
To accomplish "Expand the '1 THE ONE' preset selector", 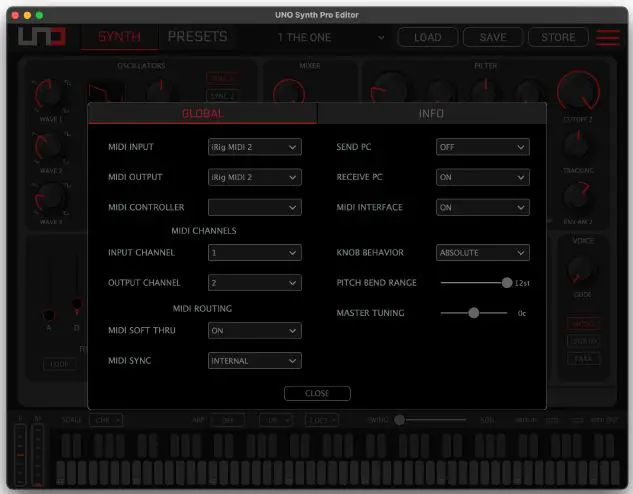I will point(330,38).
